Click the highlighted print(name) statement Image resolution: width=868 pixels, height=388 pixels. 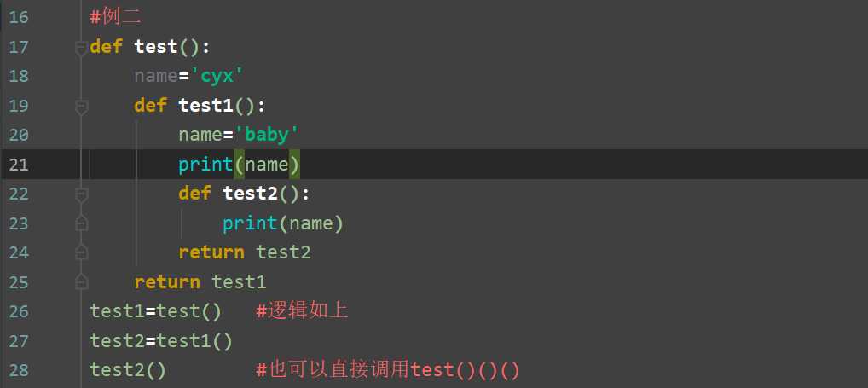pos(239,165)
